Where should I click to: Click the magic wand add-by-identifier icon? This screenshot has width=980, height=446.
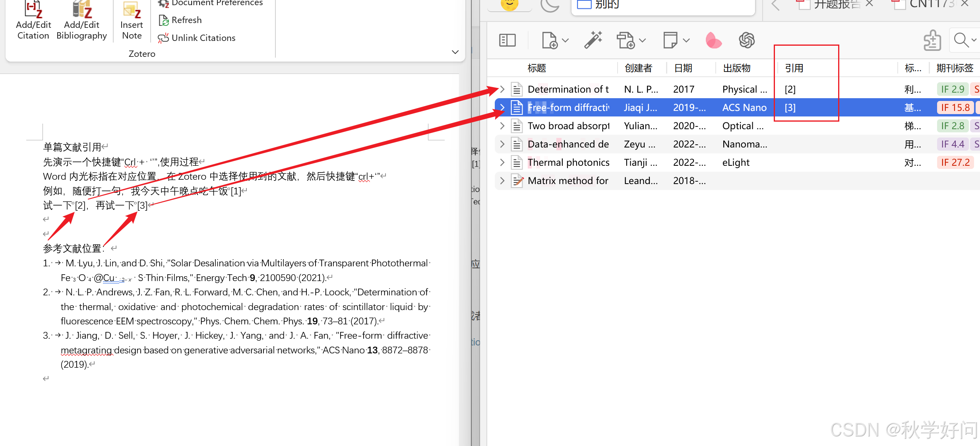pos(593,40)
